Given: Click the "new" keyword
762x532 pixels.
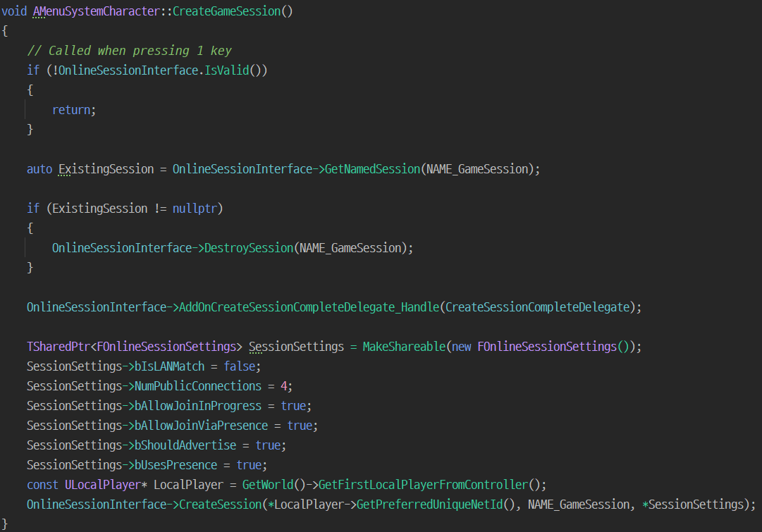Looking at the screenshot, I should coord(461,347).
